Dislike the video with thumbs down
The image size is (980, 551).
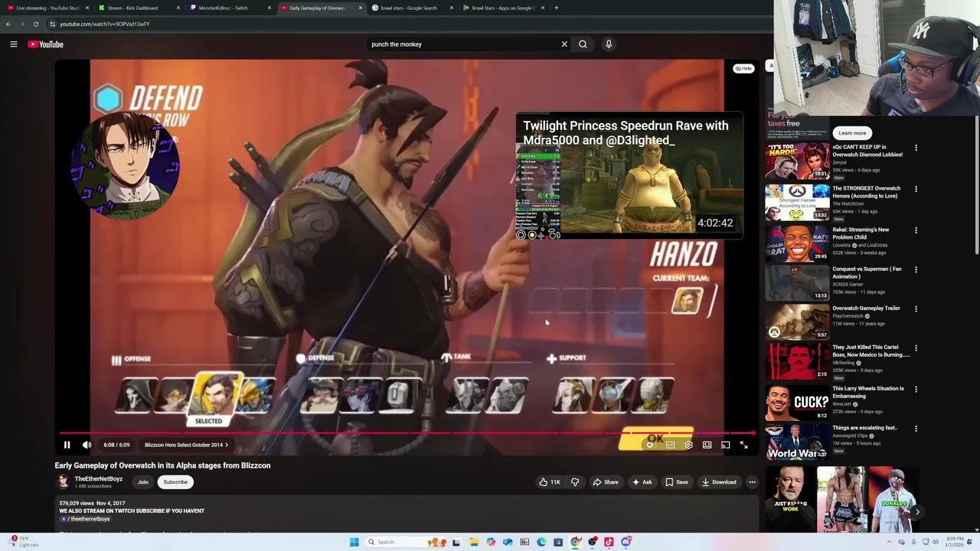pyautogui.click(x=575, y=482)
